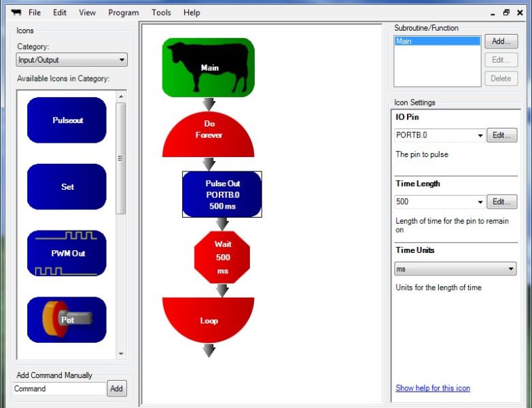
Task: Select the Set icon in the palette
Action: pos(67,187)
